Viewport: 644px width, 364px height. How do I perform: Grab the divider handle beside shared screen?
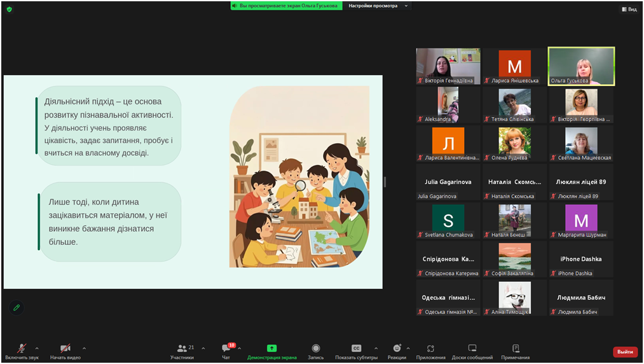(x=385, y=182)
